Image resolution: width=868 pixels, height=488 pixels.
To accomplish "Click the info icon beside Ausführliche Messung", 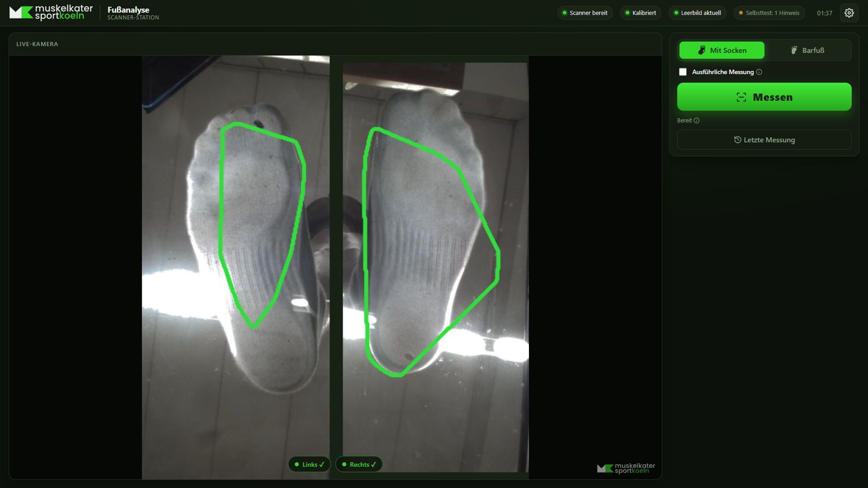I will 759,72.
